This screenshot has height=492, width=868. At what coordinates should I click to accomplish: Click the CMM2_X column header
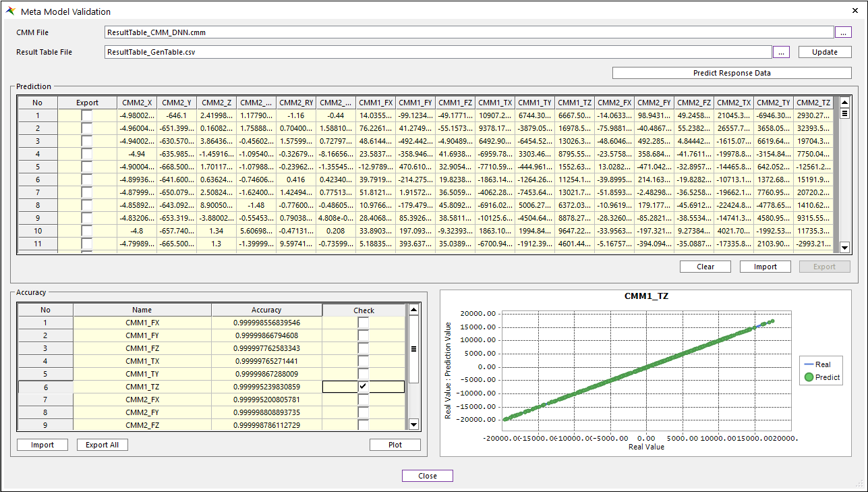[136, 103]
